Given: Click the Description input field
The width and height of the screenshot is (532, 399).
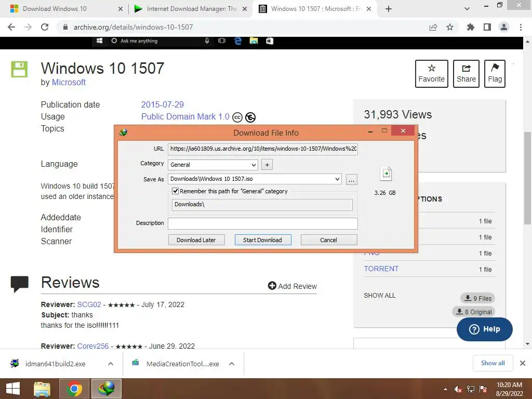Looking at the screenshot, I should tap(262, 223).
